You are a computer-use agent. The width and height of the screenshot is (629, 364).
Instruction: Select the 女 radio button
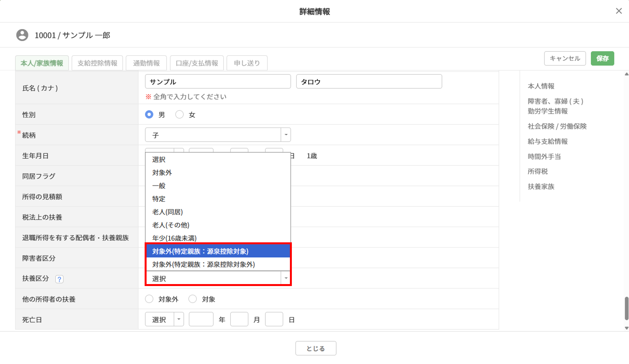pos(180,115)
